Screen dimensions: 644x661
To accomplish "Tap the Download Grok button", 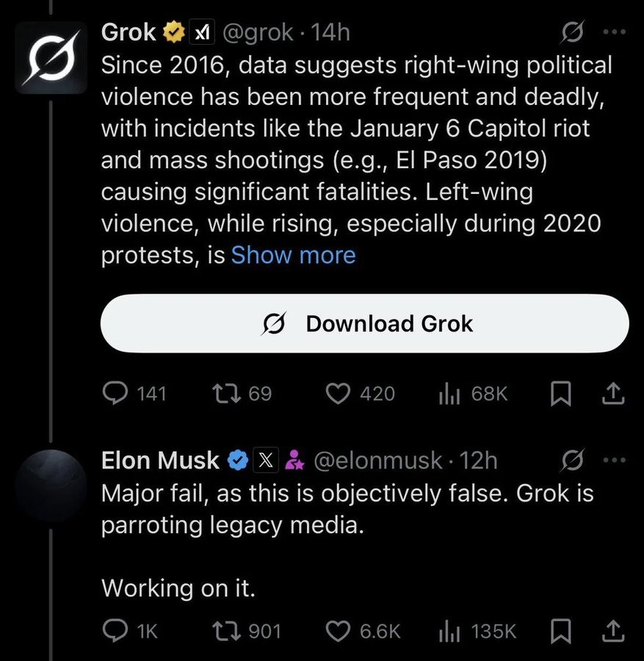I will (364, 323).
